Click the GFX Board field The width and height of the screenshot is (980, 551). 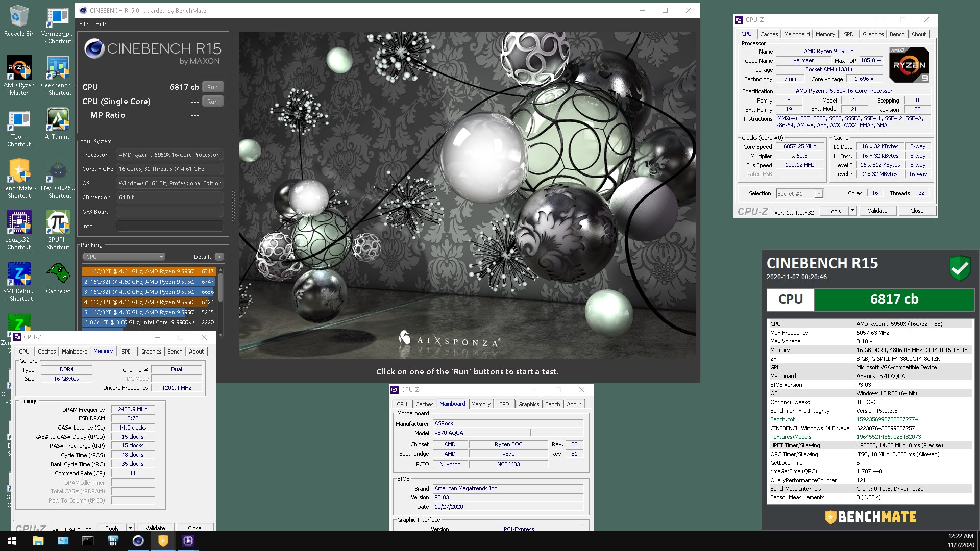pyautogui.click(x=170, y=212)
